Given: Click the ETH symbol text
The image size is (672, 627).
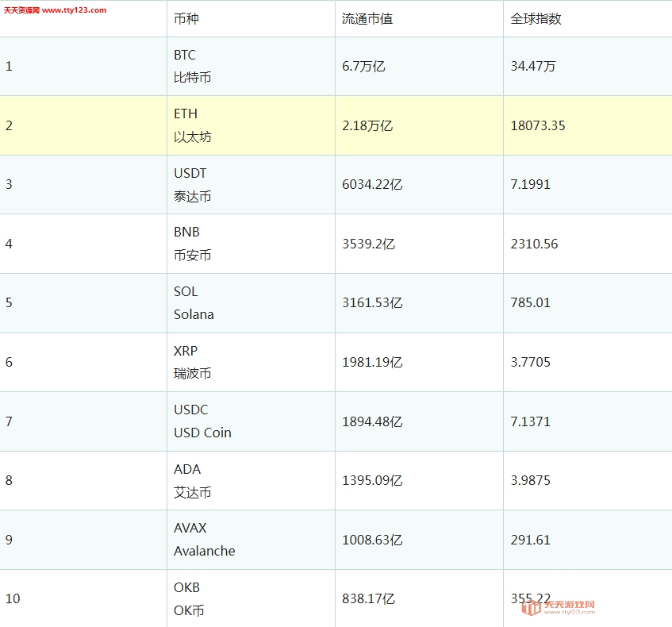Looking at the screenshot, I should [186, 113].
